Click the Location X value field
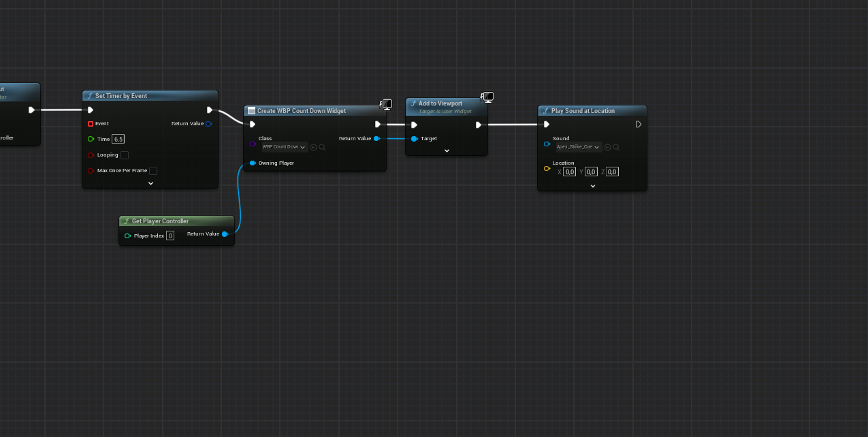The image size is (868, 437). 570,172
